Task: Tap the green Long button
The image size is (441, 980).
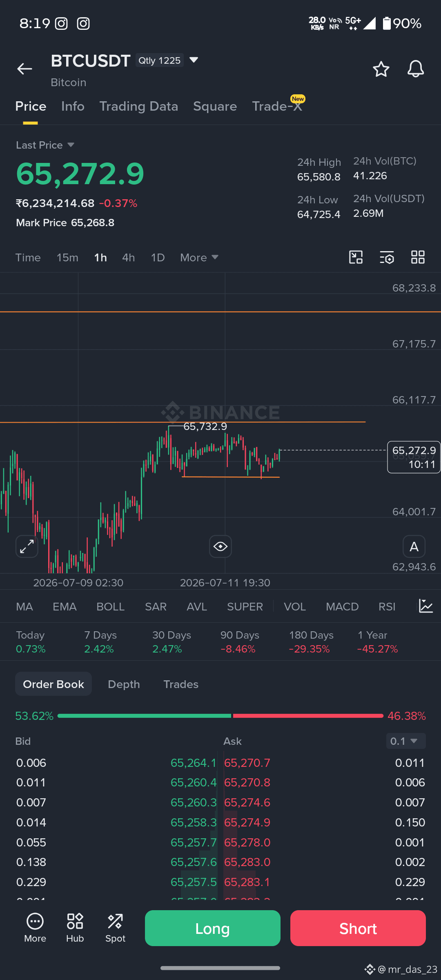Action: (213, 928)
